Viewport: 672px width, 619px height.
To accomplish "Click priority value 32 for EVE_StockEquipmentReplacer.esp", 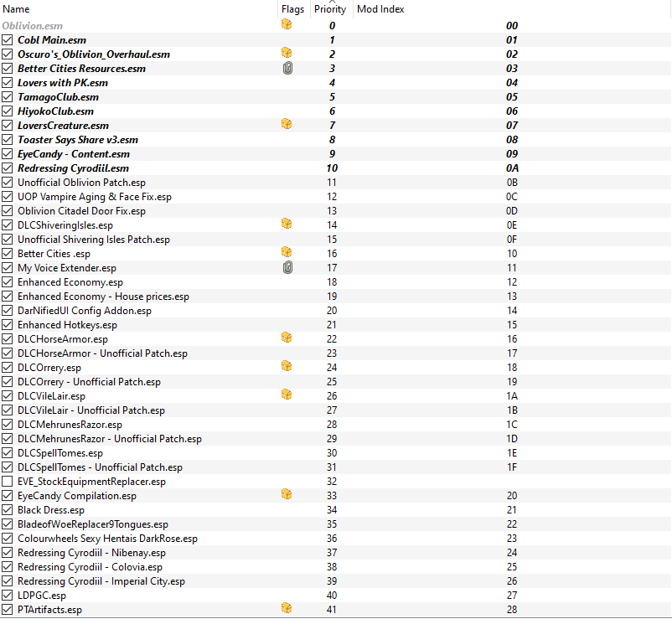I will pos(332,482).
